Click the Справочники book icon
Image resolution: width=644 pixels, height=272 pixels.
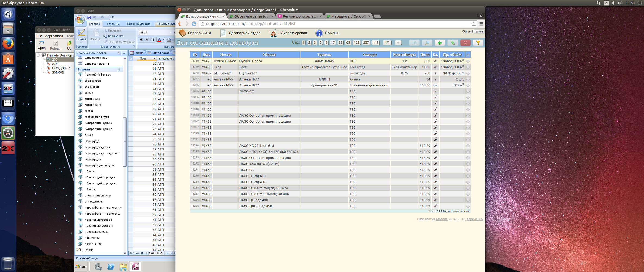tap(182, 33)
